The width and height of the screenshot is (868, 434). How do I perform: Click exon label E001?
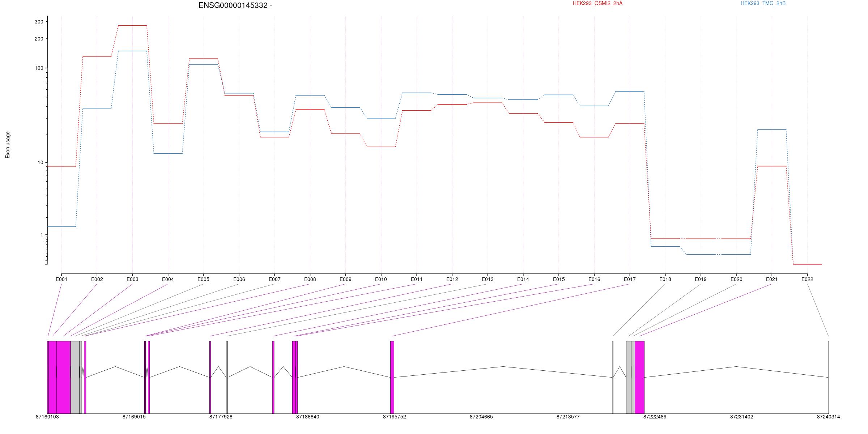(x=61, y=279)
